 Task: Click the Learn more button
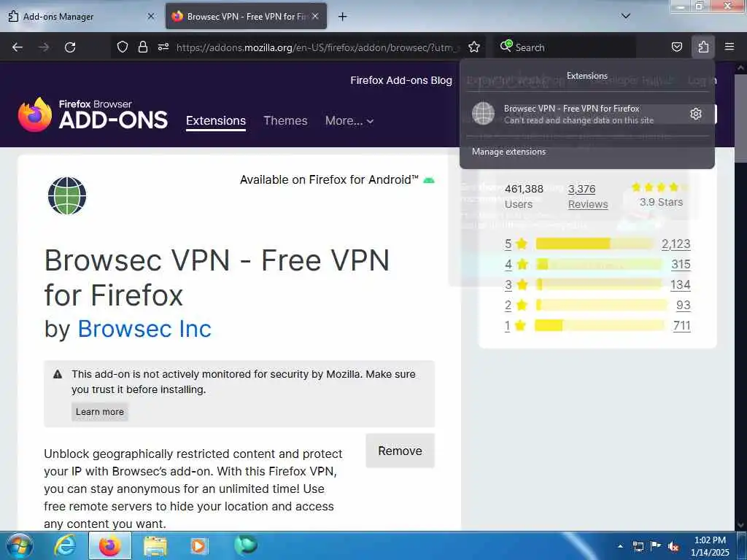coord(99,412)
